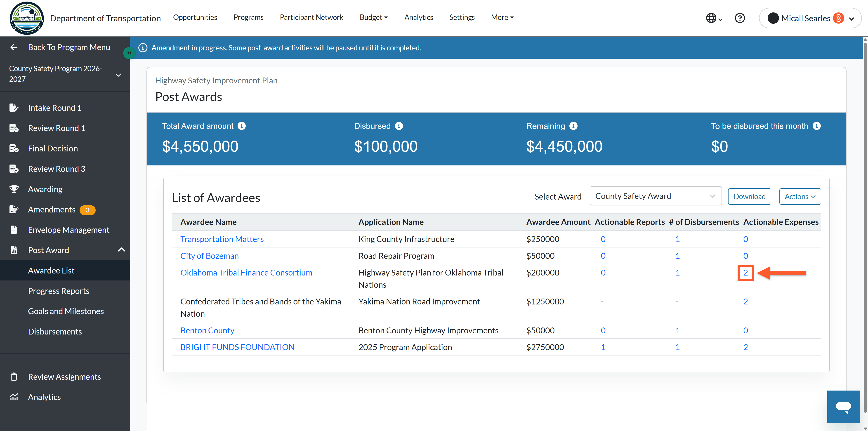Click the Department of Transportation logo
Image resolution: width=868 pixels, height=431 pixels.
(x=27, y=18)
